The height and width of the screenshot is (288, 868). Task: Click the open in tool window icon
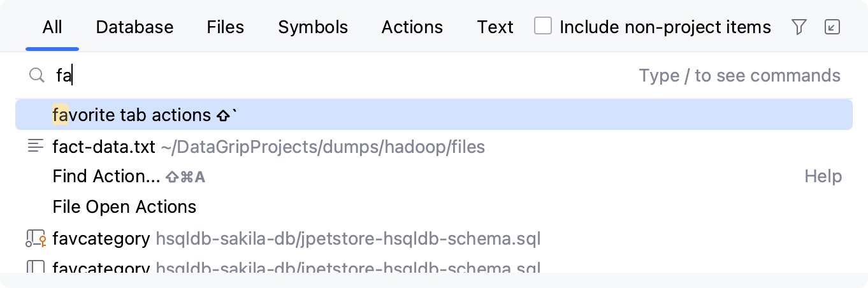832,27
